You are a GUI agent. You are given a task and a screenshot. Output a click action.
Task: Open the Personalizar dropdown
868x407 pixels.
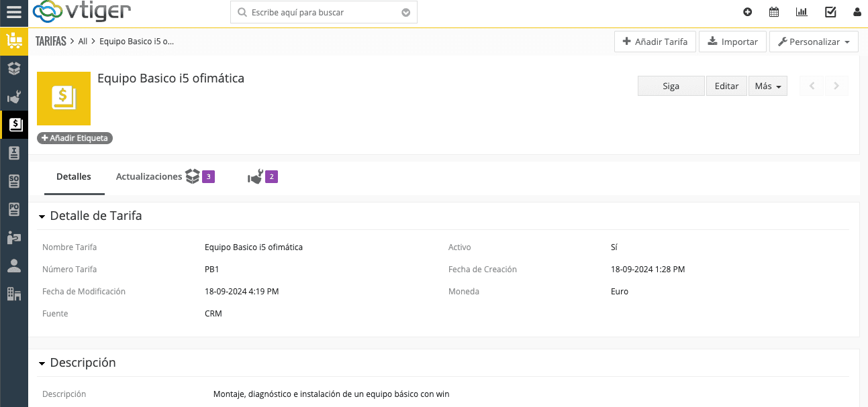[814, 42]
